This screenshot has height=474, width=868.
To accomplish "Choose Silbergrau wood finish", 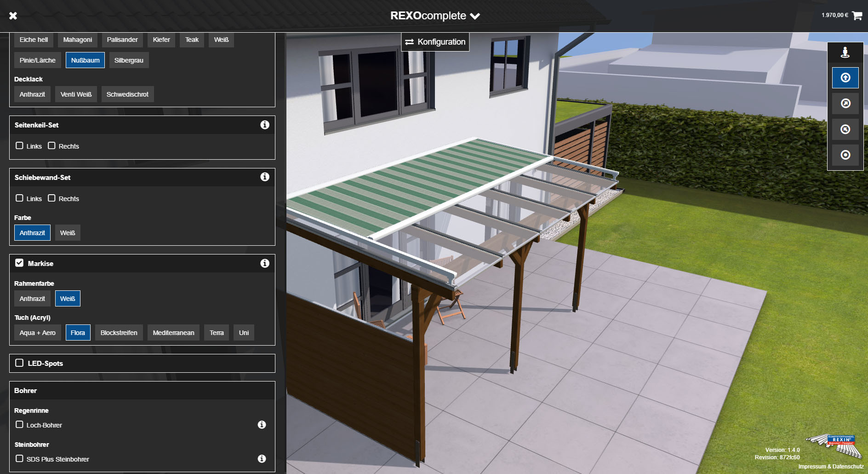I will click(x=129, y=60).
